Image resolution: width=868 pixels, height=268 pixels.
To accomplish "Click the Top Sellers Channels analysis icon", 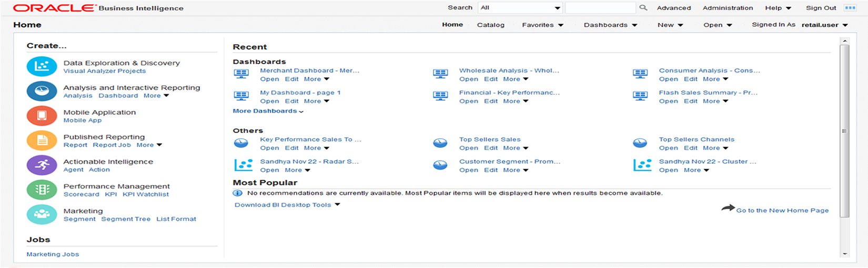I will click(x=640, y=143).
